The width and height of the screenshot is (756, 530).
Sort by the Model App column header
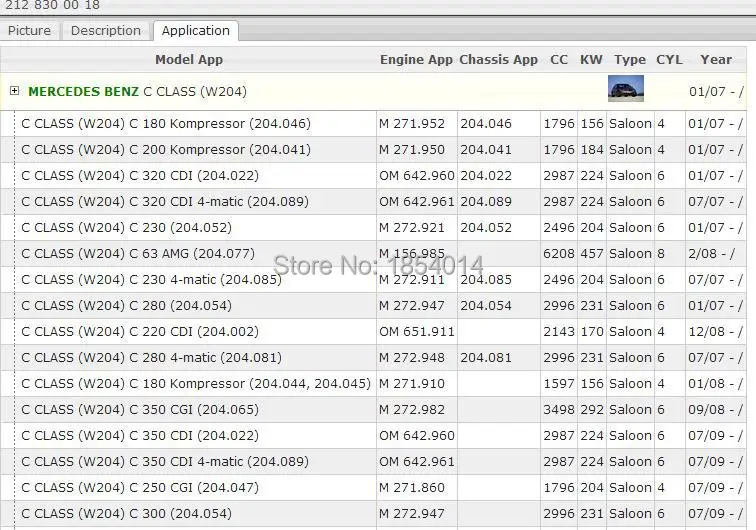[x=189, y=60]
